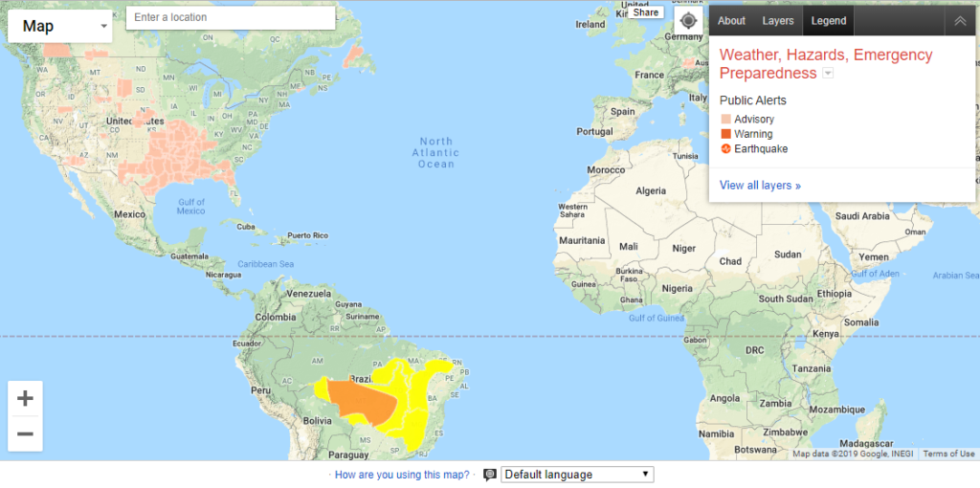Screen dimensions: 980x488
Task: Open the View all layers link
Action: click(x=760, y=186)
